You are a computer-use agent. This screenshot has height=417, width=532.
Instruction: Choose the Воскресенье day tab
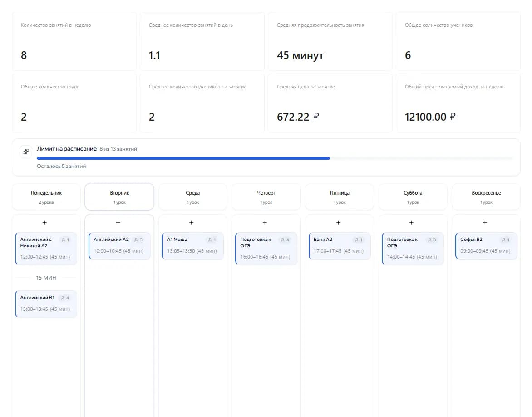pyautogui.click(x=486, y=196)
